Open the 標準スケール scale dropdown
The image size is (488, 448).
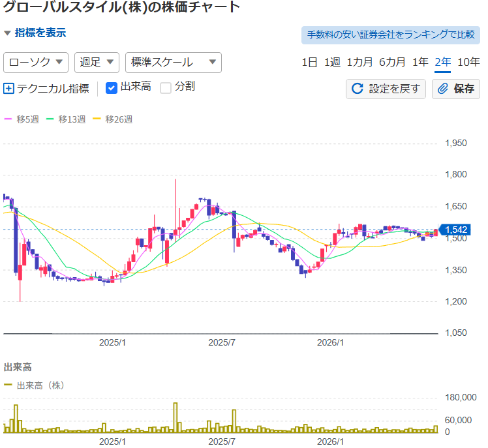pos(174,63)
